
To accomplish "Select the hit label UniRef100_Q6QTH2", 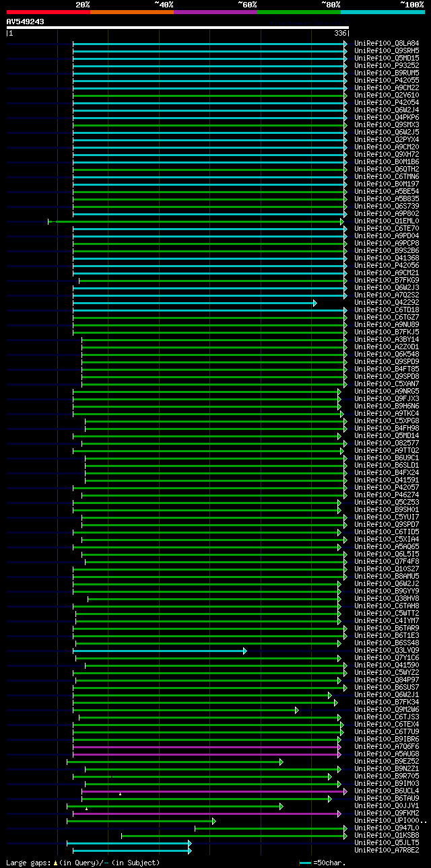I will [387, 170].
